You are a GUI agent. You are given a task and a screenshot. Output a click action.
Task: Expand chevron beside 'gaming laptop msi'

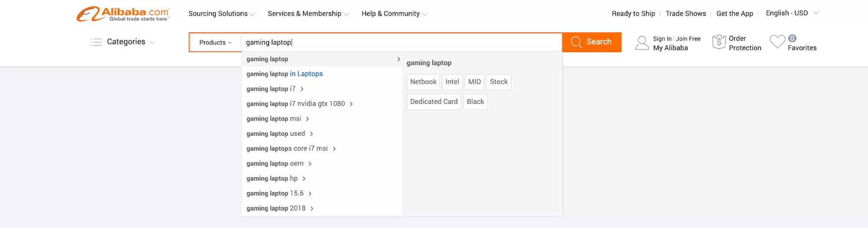(x=307, y=119)
